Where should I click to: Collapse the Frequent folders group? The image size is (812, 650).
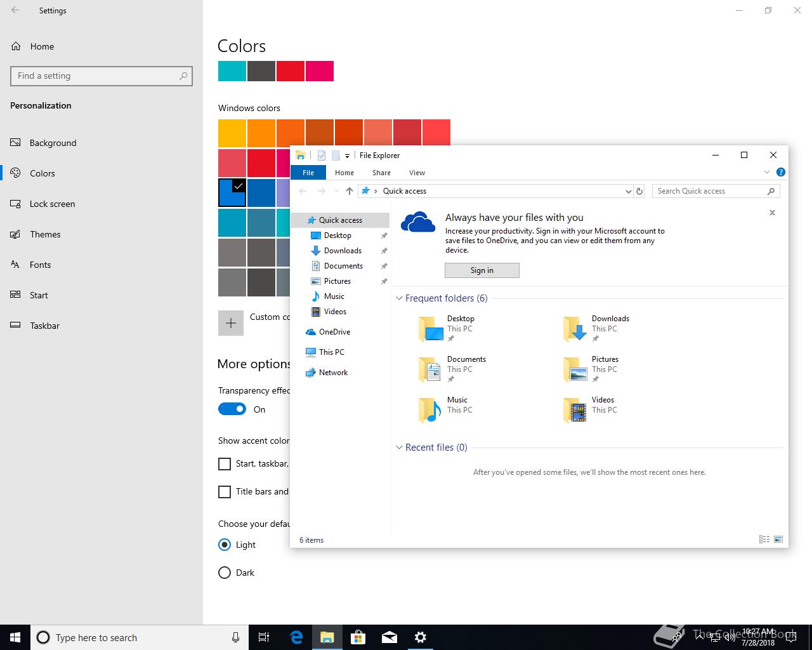(399, 298)
